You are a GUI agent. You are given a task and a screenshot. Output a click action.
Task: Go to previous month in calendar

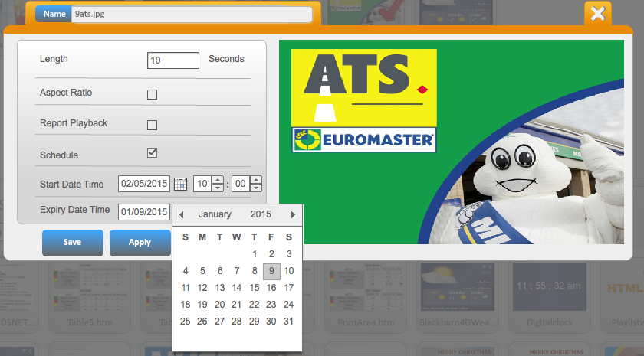181,214
